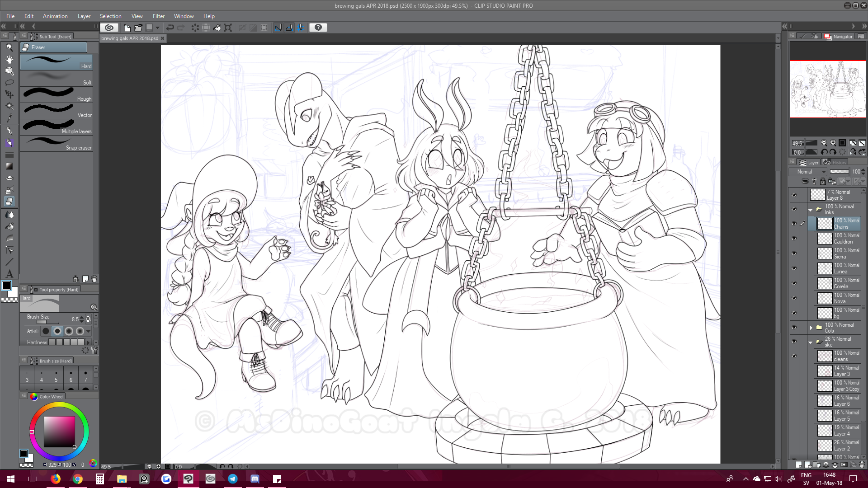Select the Text tool
868x488 pixels.
tap(9, 274)
